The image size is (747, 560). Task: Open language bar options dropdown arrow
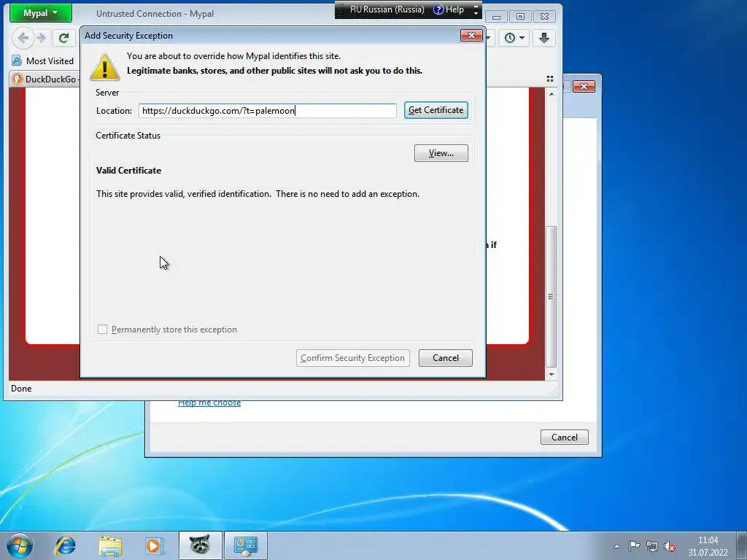(x=476, y=13)
